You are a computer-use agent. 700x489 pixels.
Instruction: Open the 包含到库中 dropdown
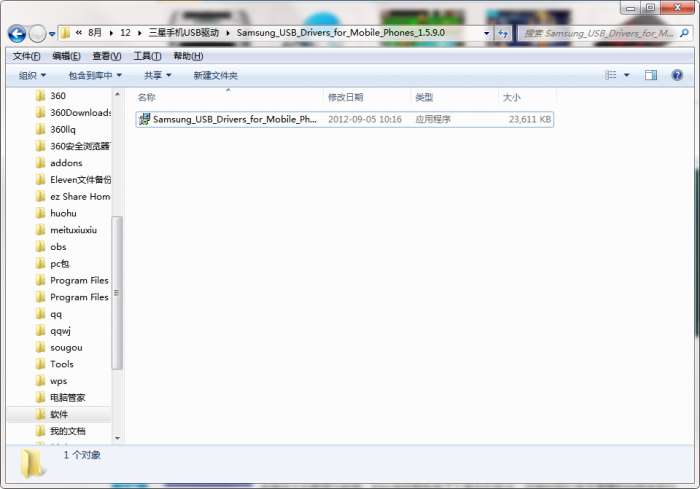coord(95,75)
